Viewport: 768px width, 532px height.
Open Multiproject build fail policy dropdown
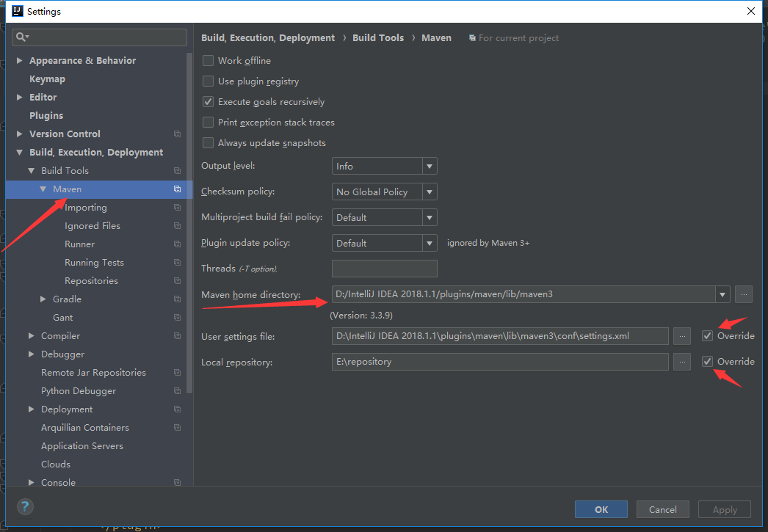click(385, 217)
